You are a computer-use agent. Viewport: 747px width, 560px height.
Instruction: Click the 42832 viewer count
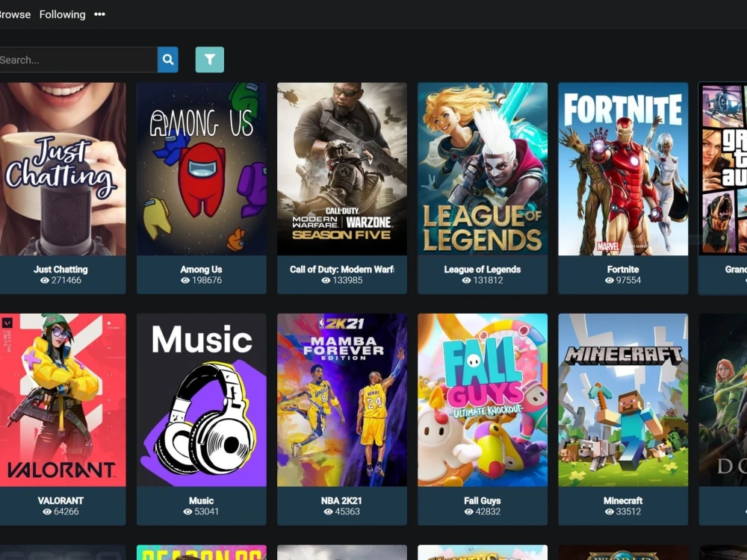coord(488,511)
